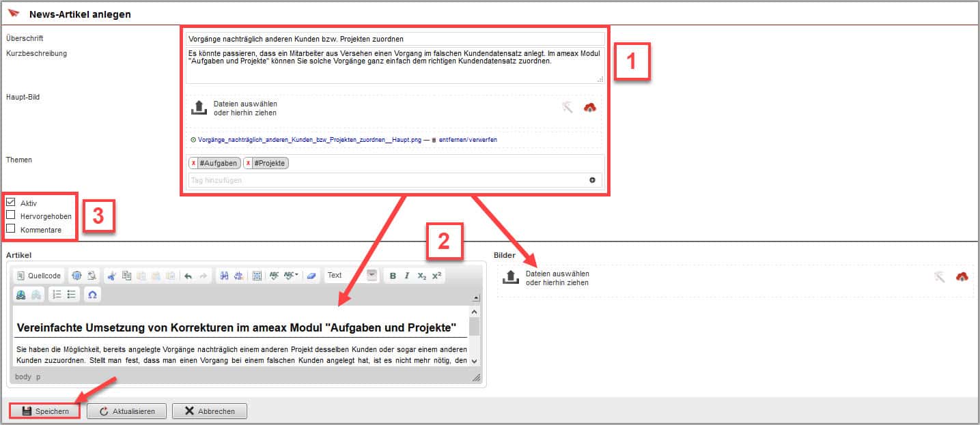Open the Text format dropdown
Screen dimensions: 980x425
click(x=372, y=276)
